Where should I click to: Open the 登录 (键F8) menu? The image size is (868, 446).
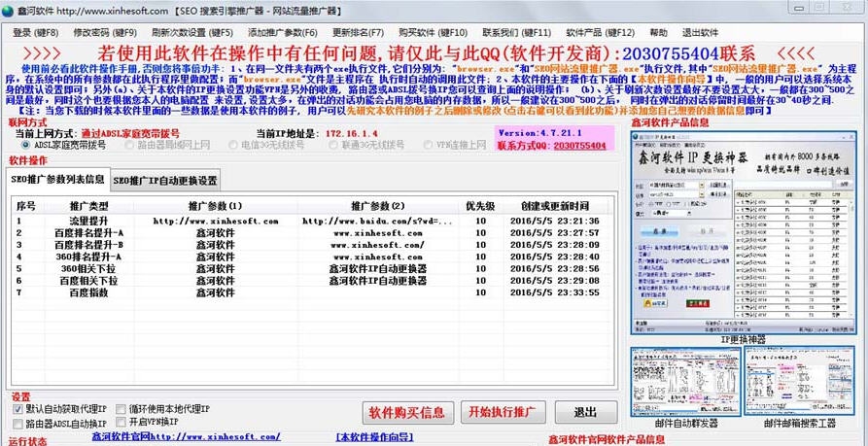pyautogui.click(x=35, y=33)
